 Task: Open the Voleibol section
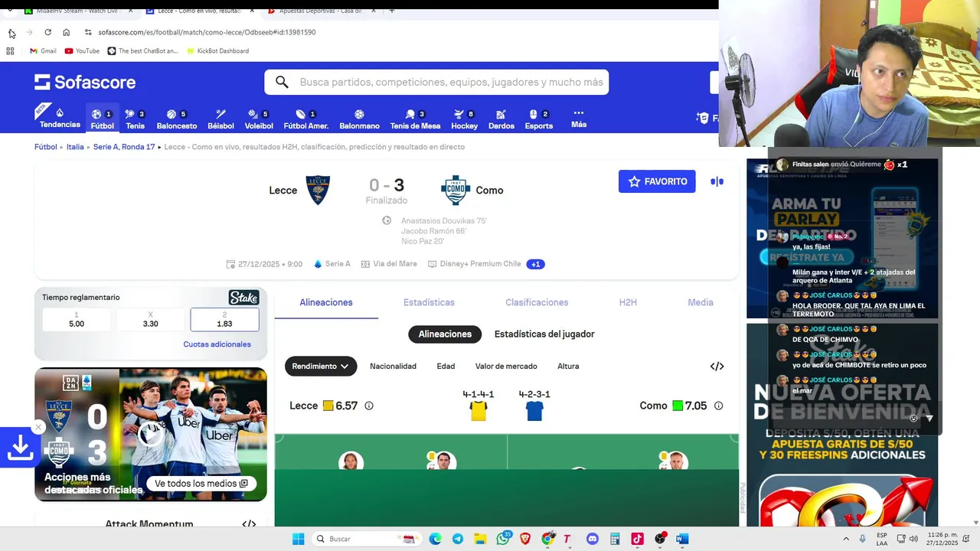(259, 119)
